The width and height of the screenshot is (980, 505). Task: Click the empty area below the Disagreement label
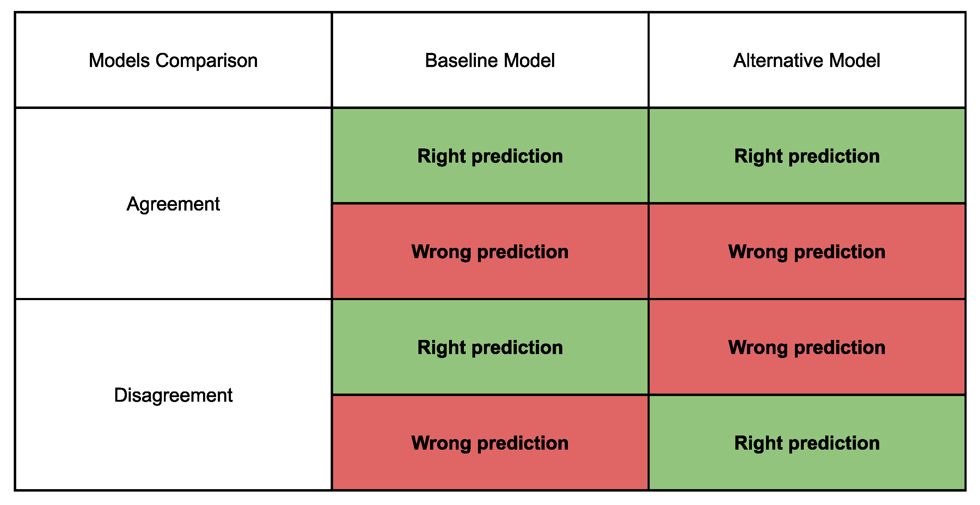[173, 453]
